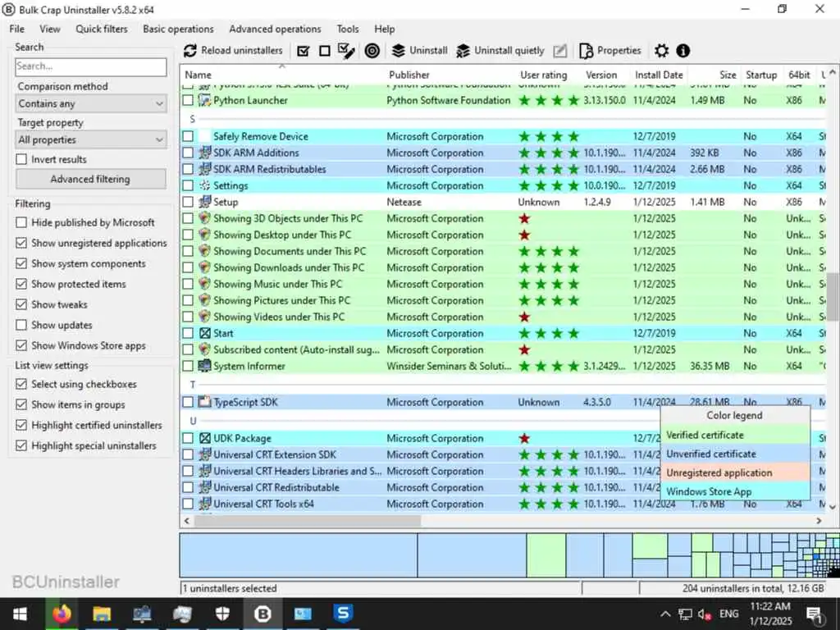Show hidden system tray icons chevron

tap(664, 614)
